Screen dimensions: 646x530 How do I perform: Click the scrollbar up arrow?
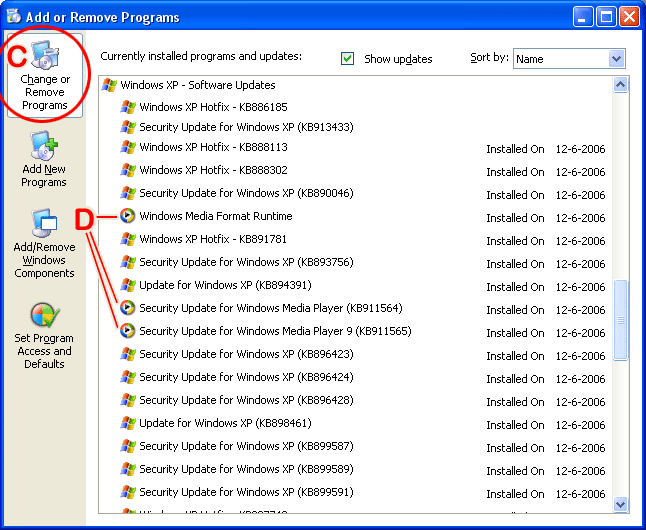click(620, 85)
